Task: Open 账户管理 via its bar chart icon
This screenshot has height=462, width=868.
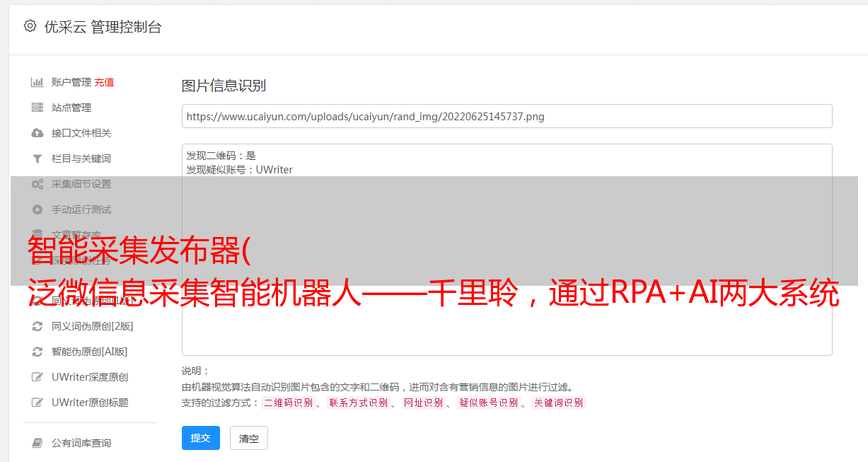Action: coord(37,82)
